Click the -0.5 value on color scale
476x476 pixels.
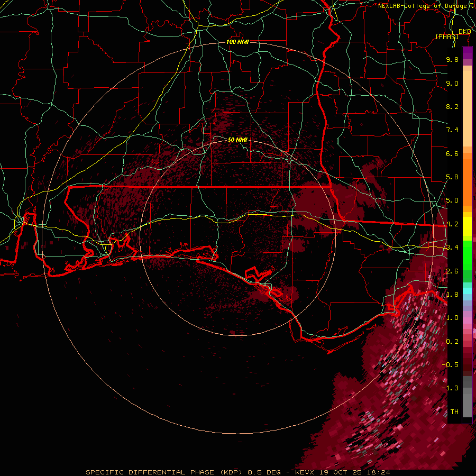point(450,365)
